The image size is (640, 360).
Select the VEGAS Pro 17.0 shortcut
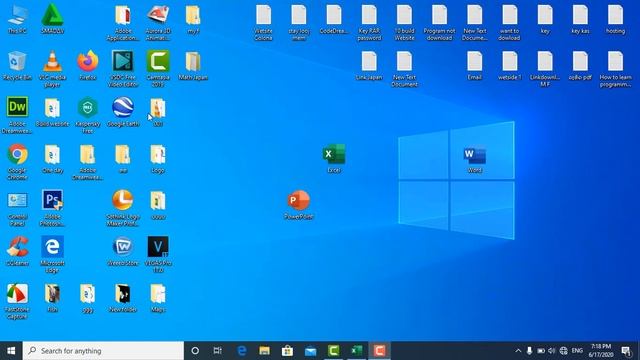click(158, 254)
